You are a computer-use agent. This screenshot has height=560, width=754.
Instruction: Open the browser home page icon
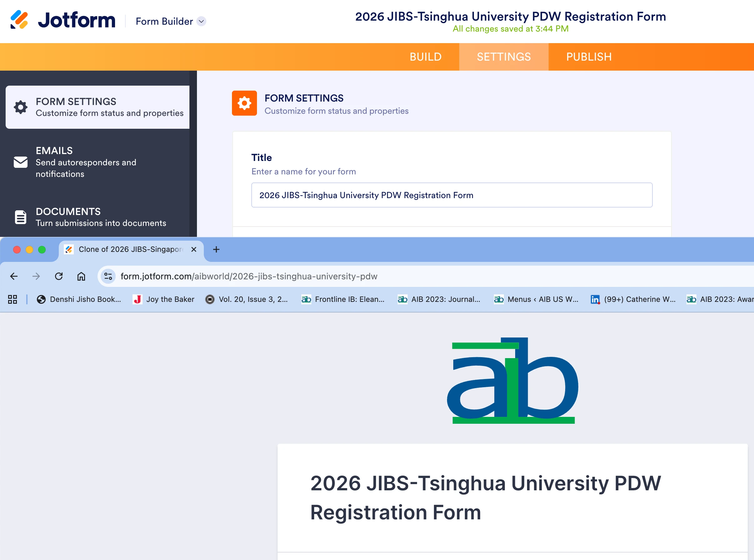click(81, 276)
